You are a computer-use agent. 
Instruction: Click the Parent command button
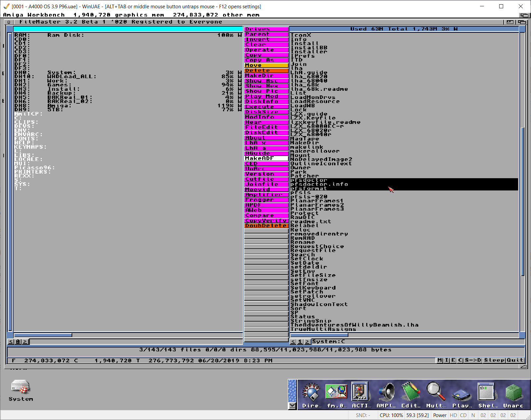(266, 34)
